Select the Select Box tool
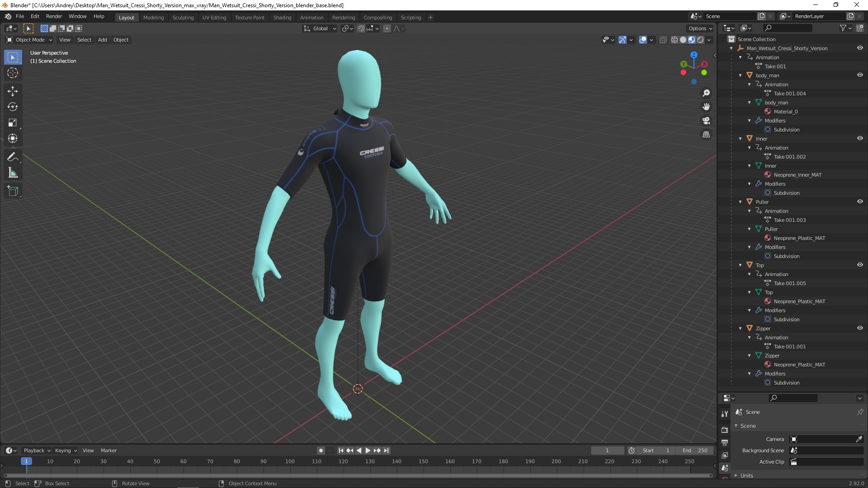Screen dimensions: 868x488 pyautogui.click(x=13, y=57)
